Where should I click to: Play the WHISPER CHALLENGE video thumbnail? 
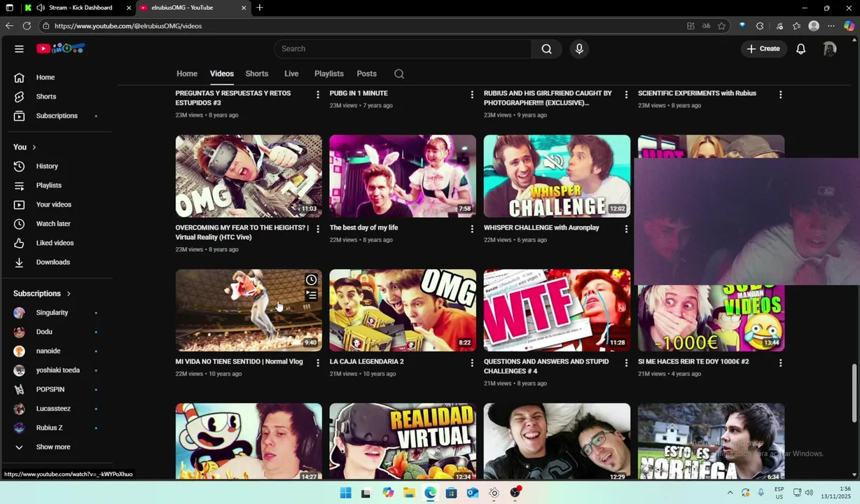point(557,176)
